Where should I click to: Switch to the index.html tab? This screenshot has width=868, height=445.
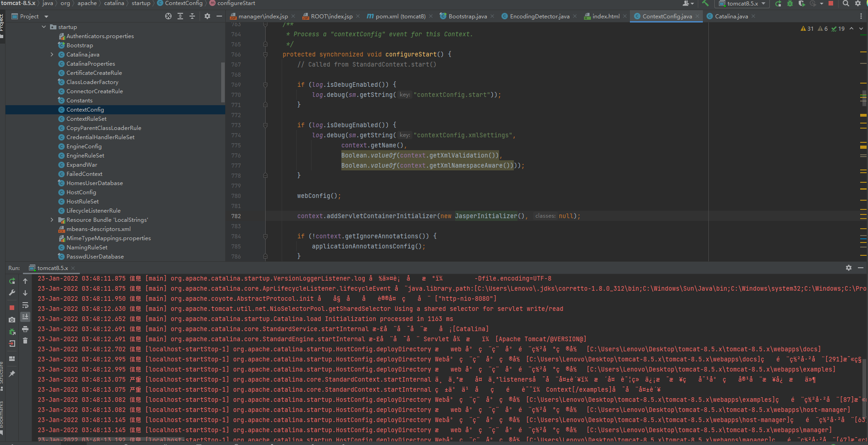606,16
